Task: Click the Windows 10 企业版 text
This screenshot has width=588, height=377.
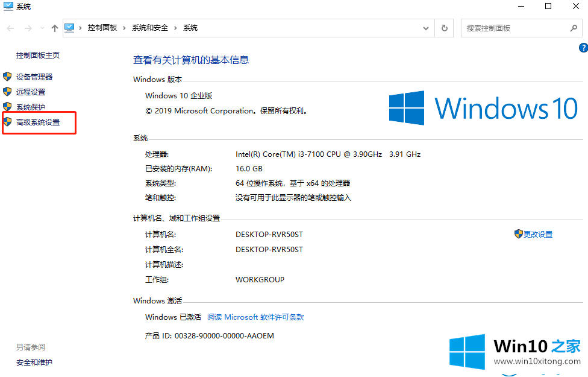Action: (x=179, y=96)
